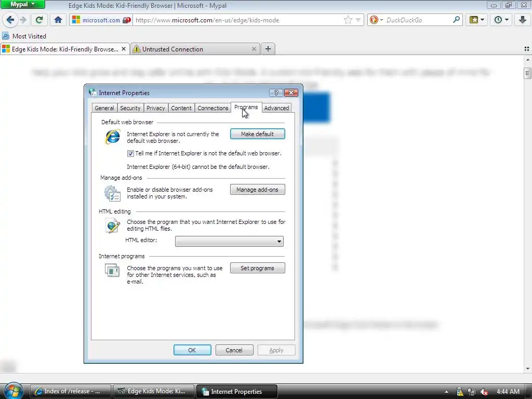
Task: Open the bookmarks menu button
Action: point(476,20)
